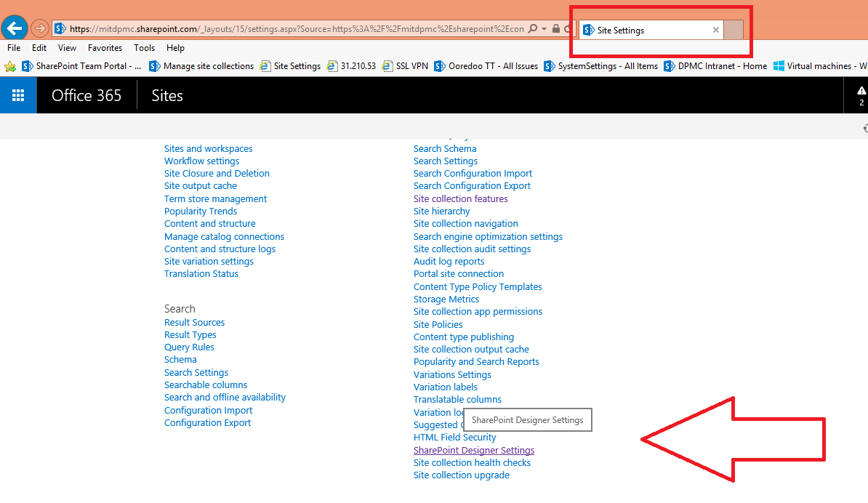Viewport: 868px width, 503px height.
Task: Open the Favorites menu
Action: pyautogui.click(x=105, y=47)
